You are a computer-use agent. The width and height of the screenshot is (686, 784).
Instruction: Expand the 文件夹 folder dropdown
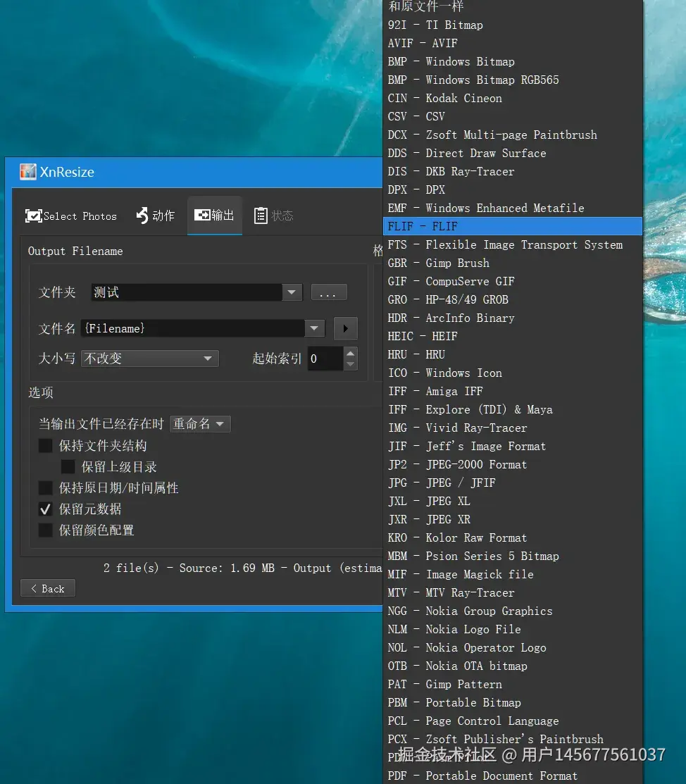point(292,292)
